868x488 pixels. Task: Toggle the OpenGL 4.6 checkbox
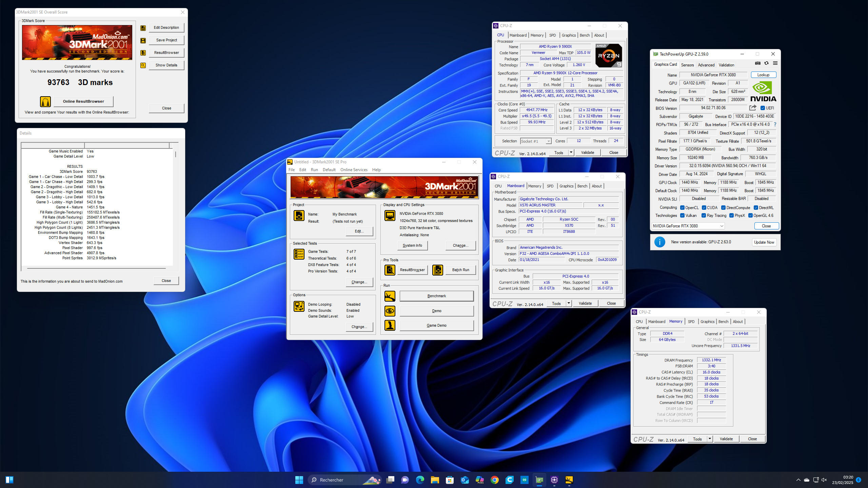[750, 216]
